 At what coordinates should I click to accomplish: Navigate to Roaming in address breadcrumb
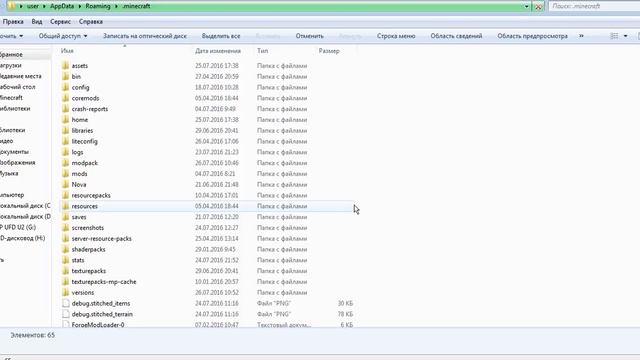98,7
